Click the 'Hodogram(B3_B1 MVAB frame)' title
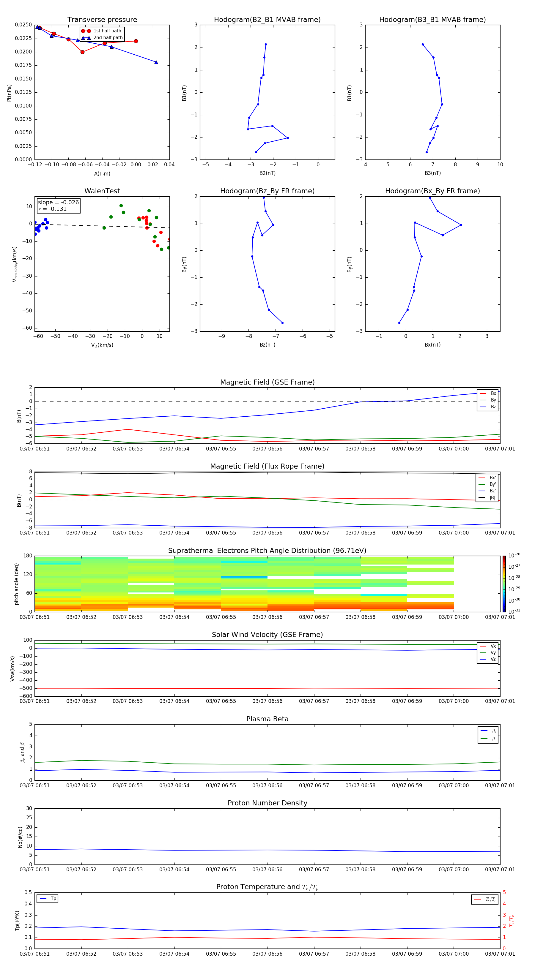Viewport: 535px width, 980px height. pos(432,19)
